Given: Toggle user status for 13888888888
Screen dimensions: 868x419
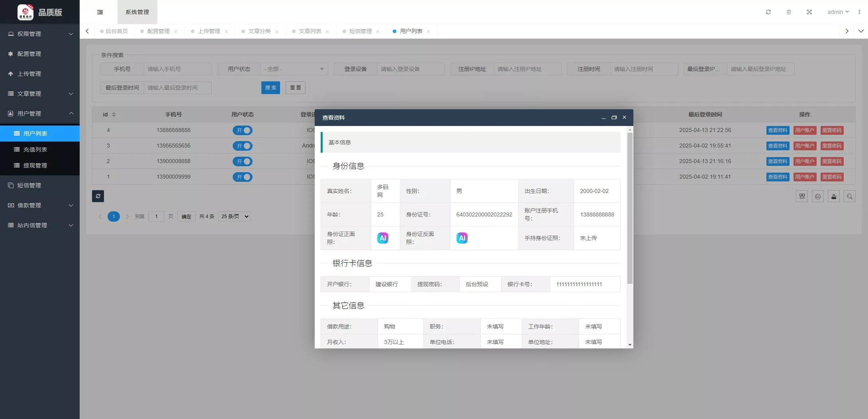Looking at the screenshot, I should click(242, 130).
